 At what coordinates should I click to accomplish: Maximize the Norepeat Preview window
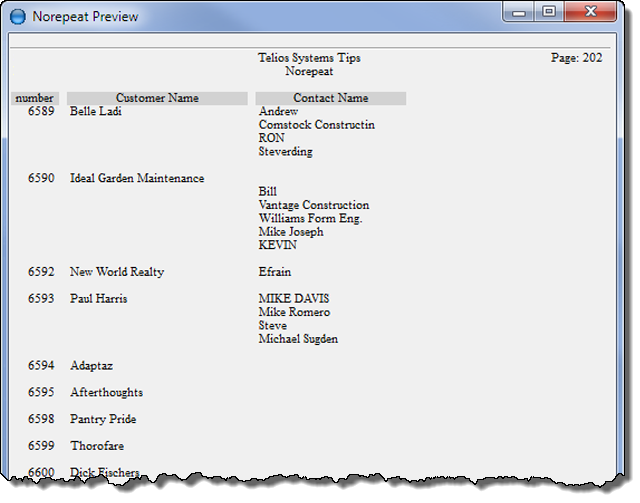click(548, 13)
